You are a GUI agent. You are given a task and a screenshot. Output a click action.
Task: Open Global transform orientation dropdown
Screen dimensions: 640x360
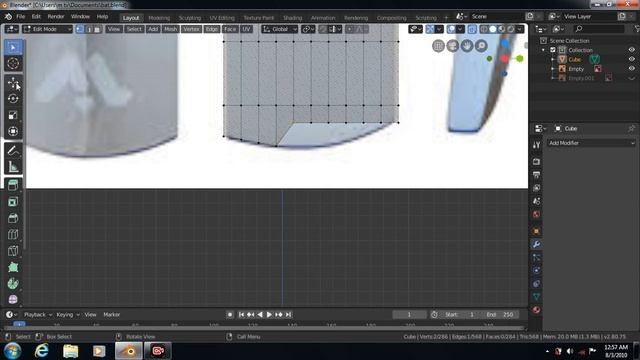pyautogui.click(x=280, y=29)
